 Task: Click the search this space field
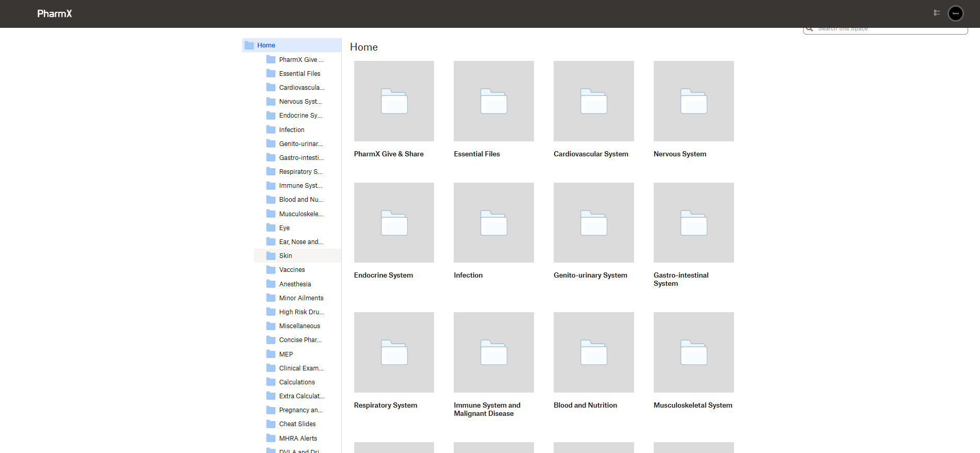point(885,29)
